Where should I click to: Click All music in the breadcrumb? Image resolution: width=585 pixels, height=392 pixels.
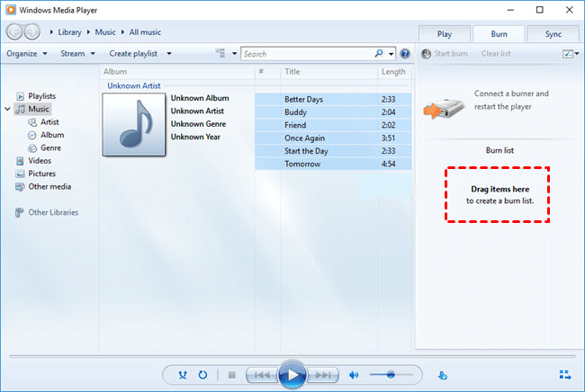pos(145,32)
